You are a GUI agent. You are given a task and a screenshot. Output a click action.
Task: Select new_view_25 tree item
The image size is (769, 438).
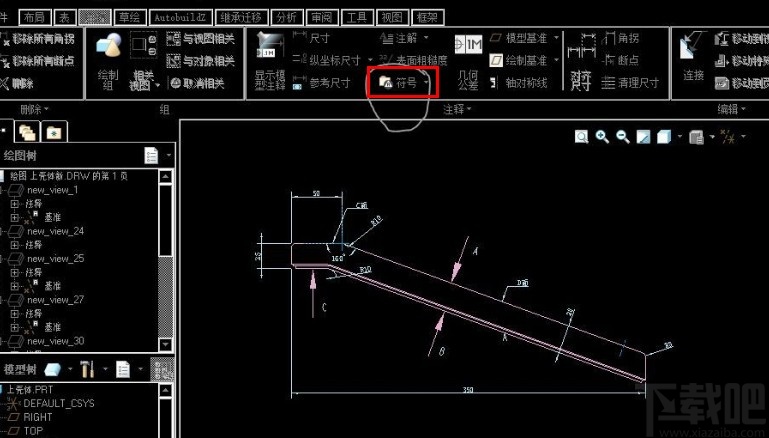pyautogui.click(x=55, y=258)
